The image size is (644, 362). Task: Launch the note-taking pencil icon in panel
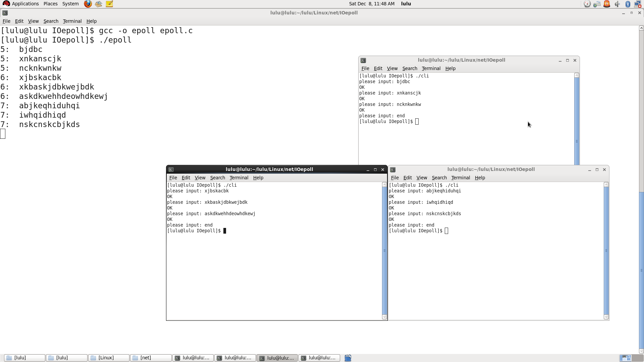(109, 4)
